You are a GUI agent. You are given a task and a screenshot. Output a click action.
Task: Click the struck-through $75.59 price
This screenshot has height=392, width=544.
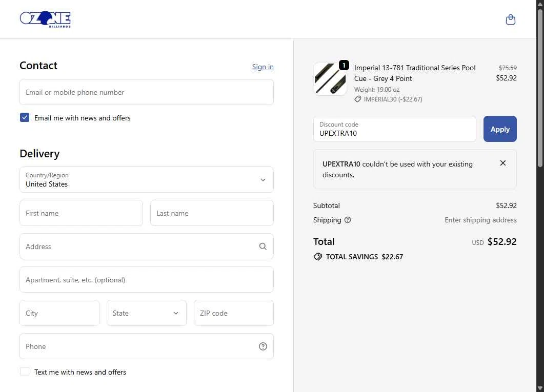508,68
